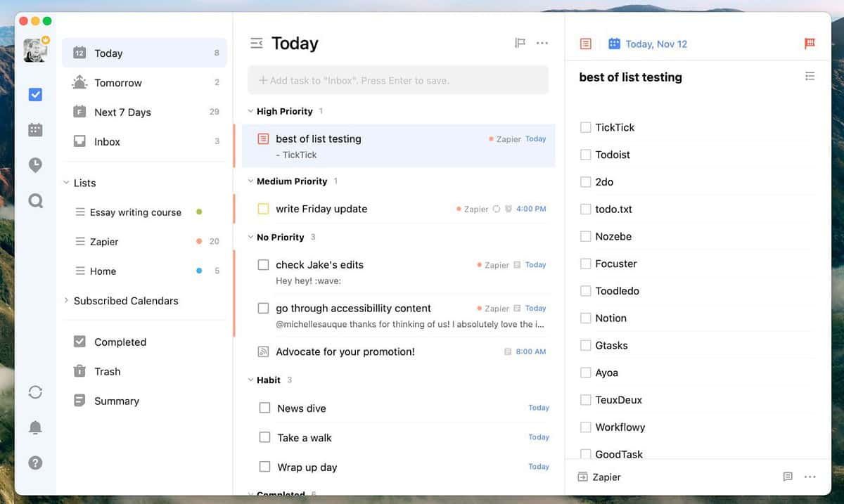Click the repeat icon on Friday update row
The image size is (844, 504).
coord(496,209)
